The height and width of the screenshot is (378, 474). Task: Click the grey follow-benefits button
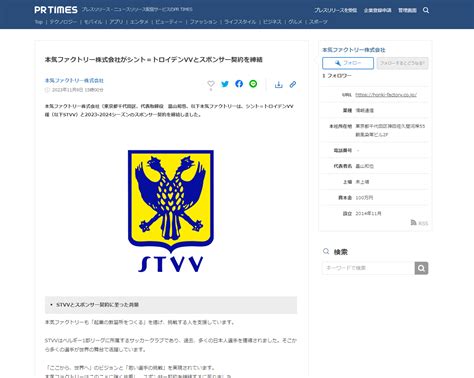(x=403, y=63)
